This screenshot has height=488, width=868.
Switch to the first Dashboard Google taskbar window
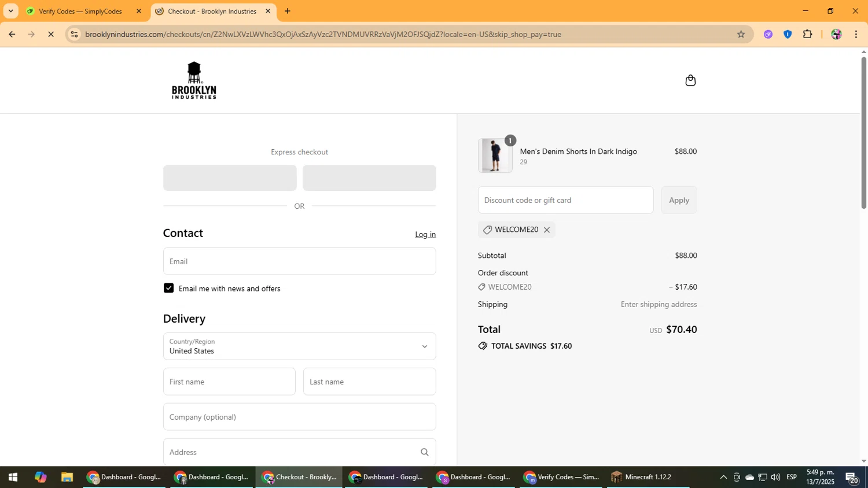125,477
